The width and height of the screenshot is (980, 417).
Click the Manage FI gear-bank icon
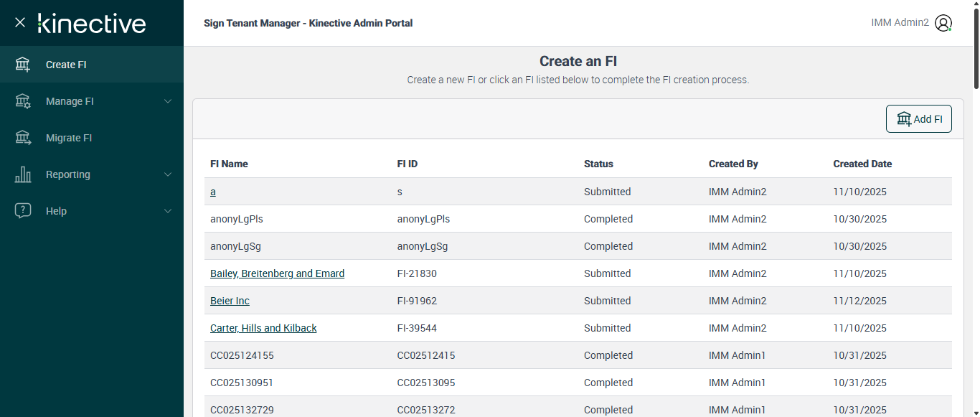click(23, 101)
